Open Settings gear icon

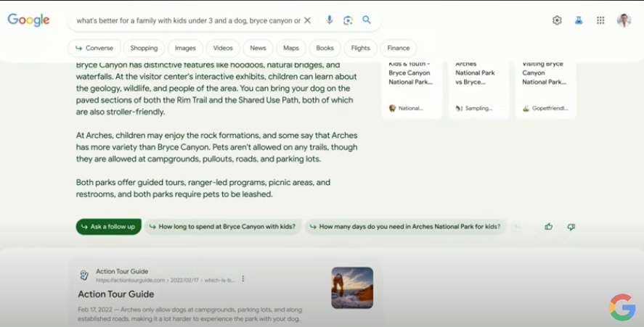557,20
